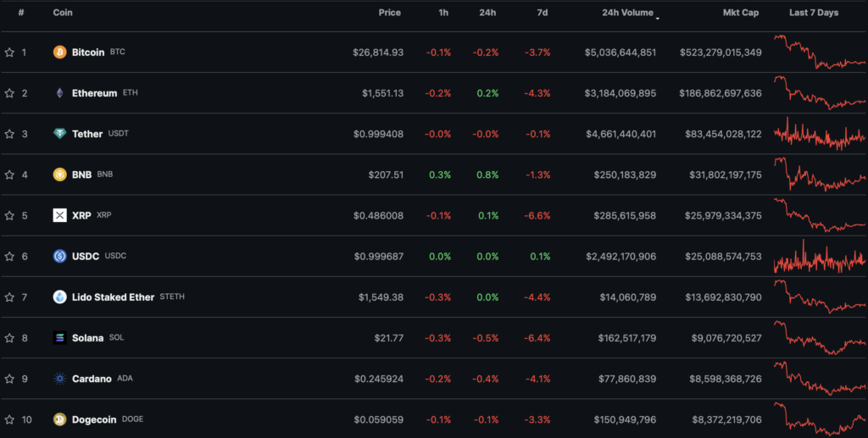Click the Coin column header
Image resolution: width=868 pixels, height=438 pixels.
62,13
